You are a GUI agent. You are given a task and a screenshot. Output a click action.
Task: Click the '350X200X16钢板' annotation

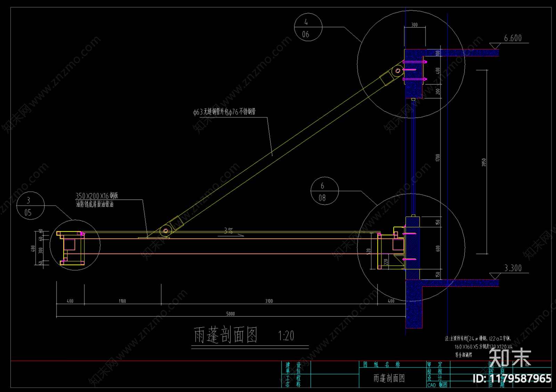(97, 196)
